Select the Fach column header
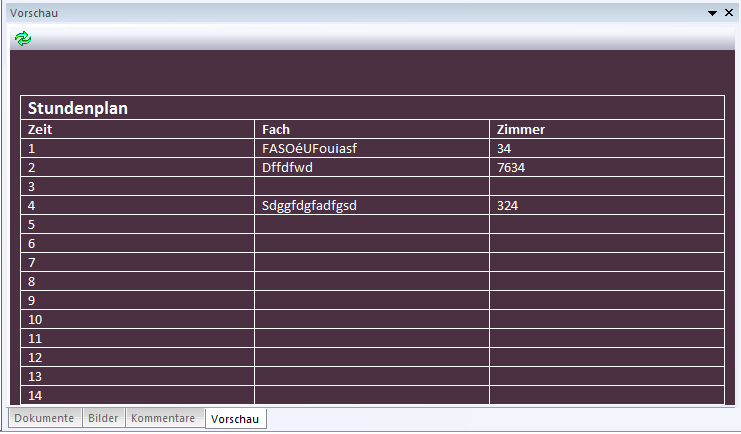Screen dimensions: 741x434 click(276, 129)
